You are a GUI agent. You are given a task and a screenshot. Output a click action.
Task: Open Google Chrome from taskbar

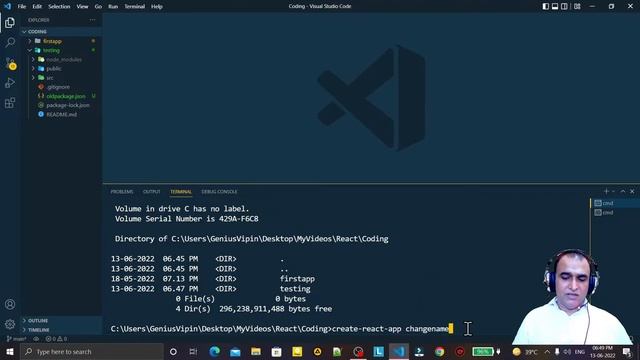point(440,351)
